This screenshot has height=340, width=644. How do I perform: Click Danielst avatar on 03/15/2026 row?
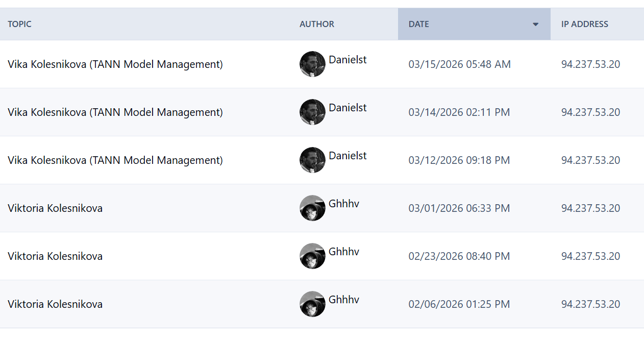(x=312, y=64)
